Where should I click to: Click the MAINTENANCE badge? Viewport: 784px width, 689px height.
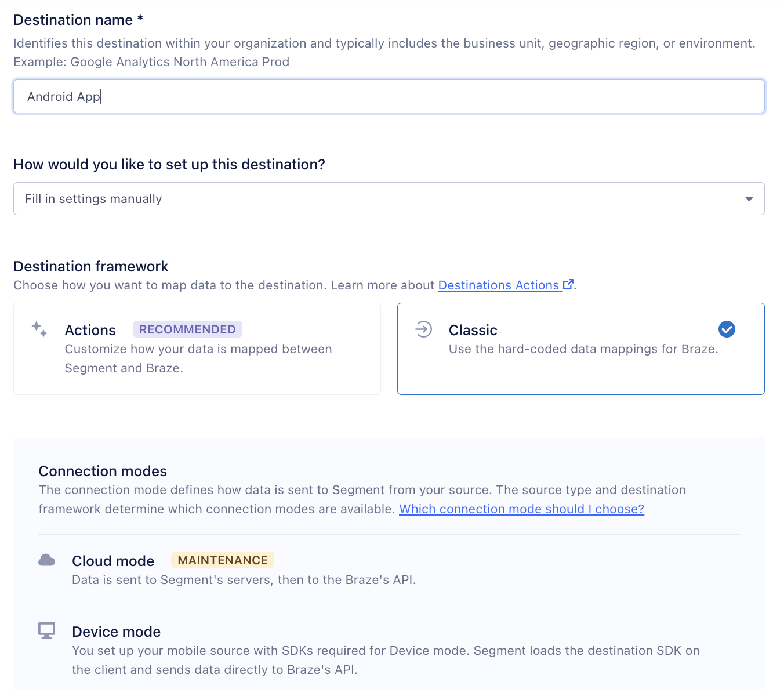[x=223, y=560]
